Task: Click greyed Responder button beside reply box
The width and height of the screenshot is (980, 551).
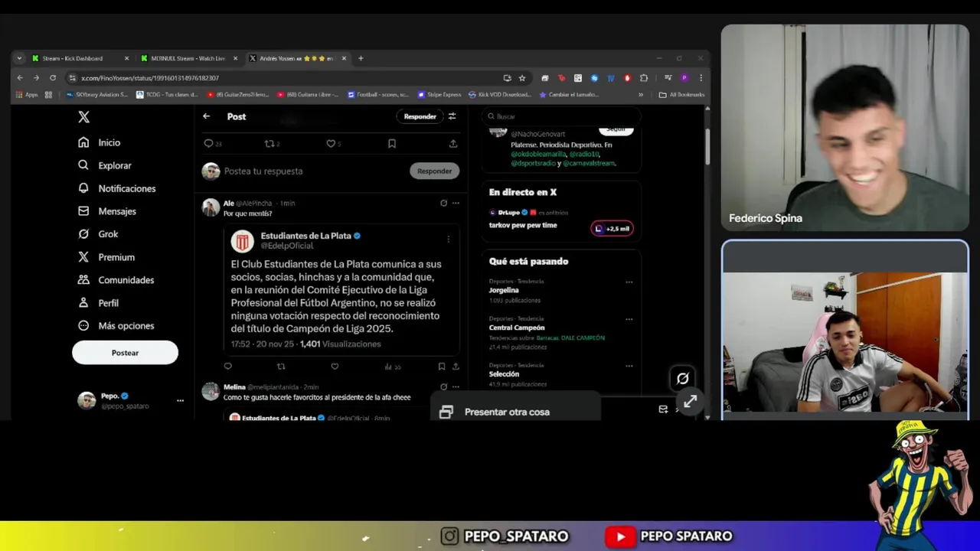Action: click(x=434, y=171)
